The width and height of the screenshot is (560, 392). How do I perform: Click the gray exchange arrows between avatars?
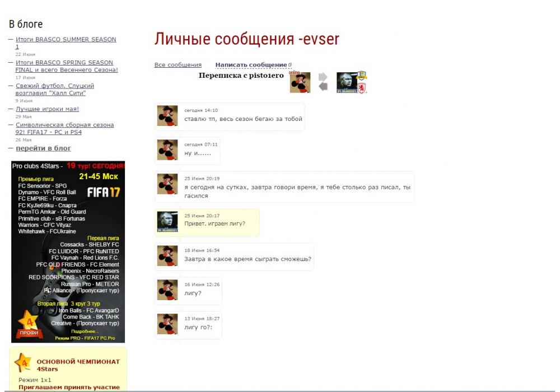[x=323, y=82]
